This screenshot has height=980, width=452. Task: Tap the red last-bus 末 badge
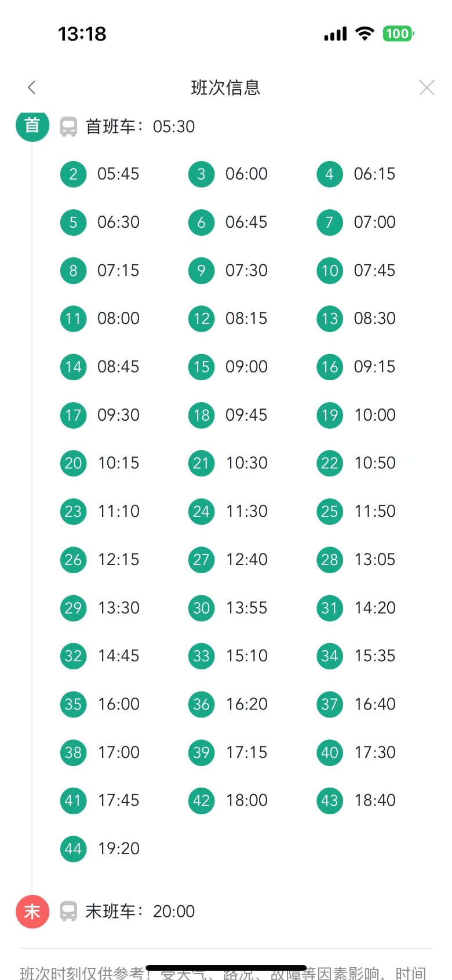tap(32, 911)
